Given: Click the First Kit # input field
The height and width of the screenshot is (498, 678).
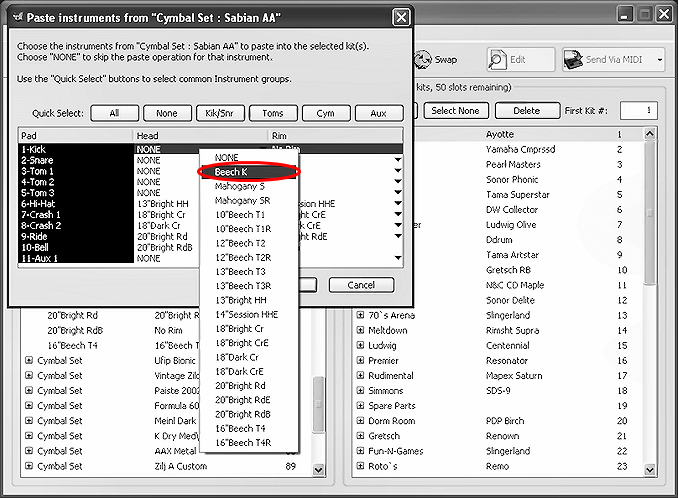Looking at the screenshot, I should (637, 110).
